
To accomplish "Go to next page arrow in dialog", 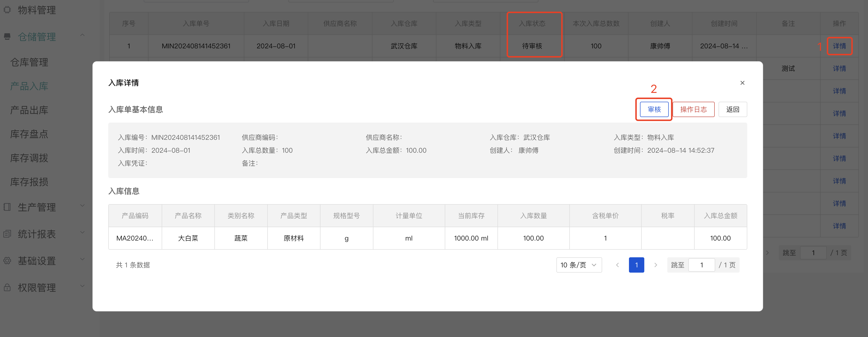I will pyautogui.click(x=655, y=265).
